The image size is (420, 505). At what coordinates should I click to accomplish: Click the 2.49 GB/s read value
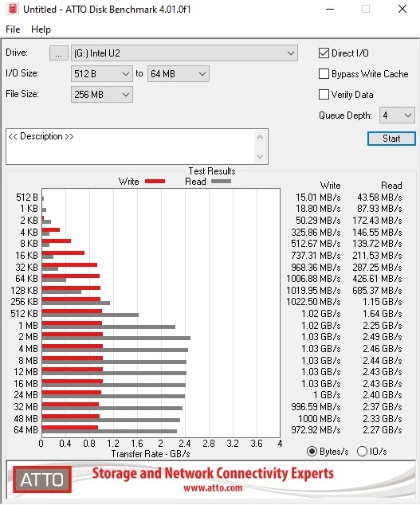pyautogui.click(x=383, y=337)
